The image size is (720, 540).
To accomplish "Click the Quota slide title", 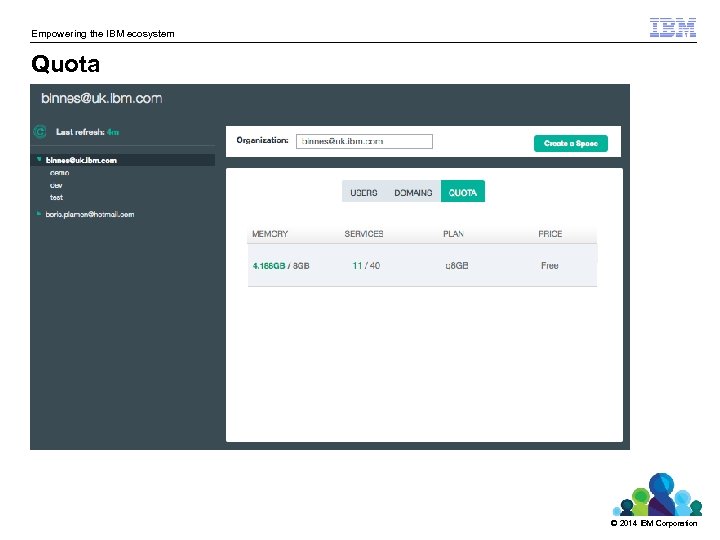I will (x=65, y=64).
